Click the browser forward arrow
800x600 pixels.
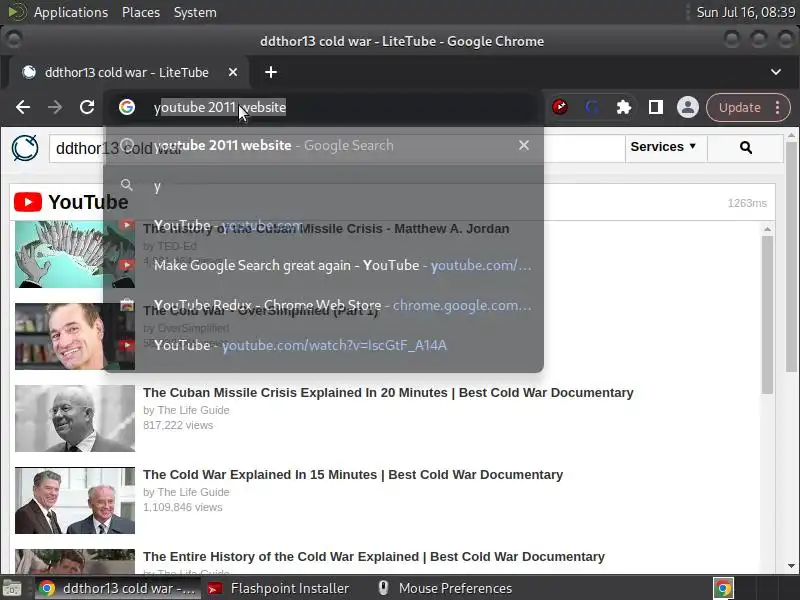(x=55, y=107)
